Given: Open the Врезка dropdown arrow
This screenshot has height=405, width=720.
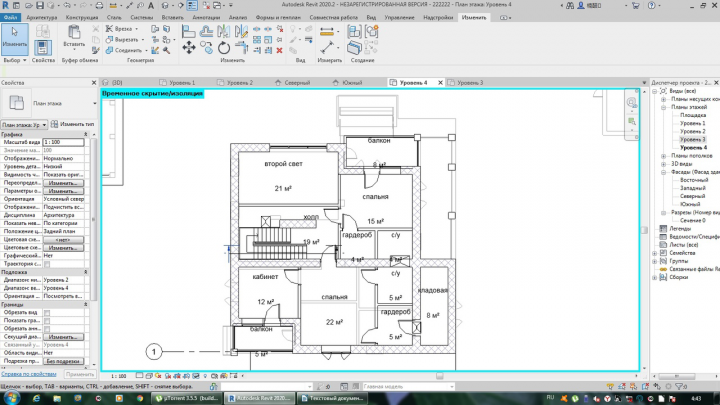Looking at the screenshot, I should click(136, 29).
